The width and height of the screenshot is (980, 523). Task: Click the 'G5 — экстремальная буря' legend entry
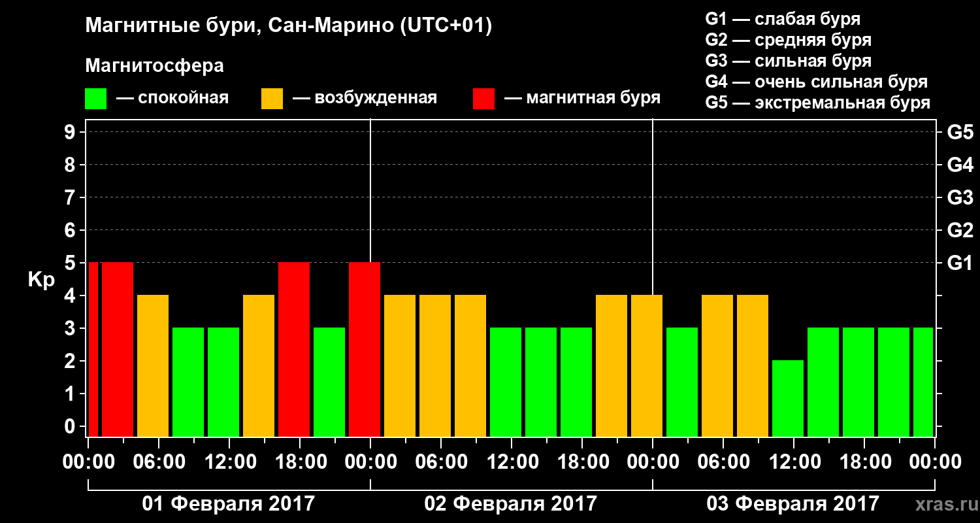pyautogui.click(x=818, y=103)
